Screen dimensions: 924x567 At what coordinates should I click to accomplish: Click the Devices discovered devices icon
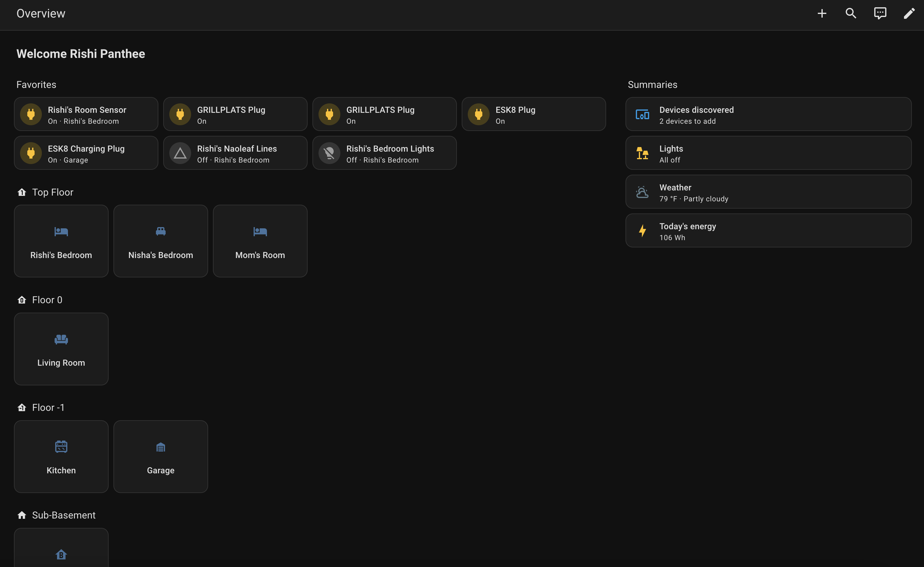pos(642,114)
